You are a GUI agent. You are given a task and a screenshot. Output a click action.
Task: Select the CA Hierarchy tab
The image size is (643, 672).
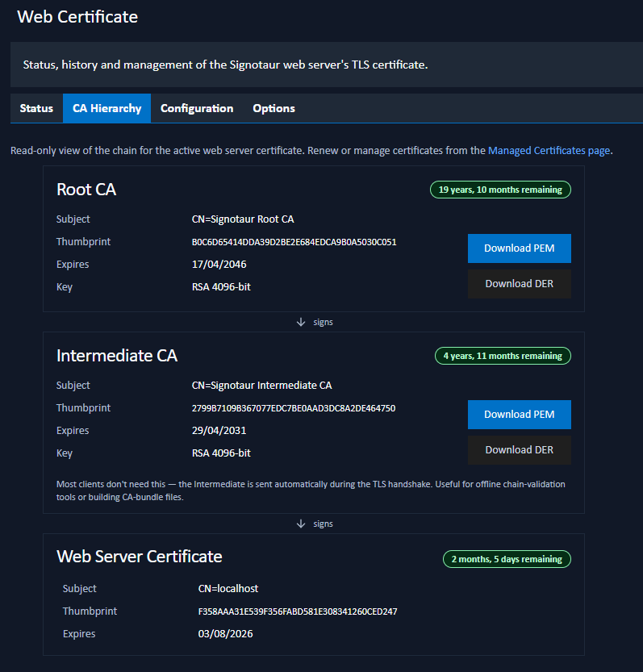click(x=106, y=108)
